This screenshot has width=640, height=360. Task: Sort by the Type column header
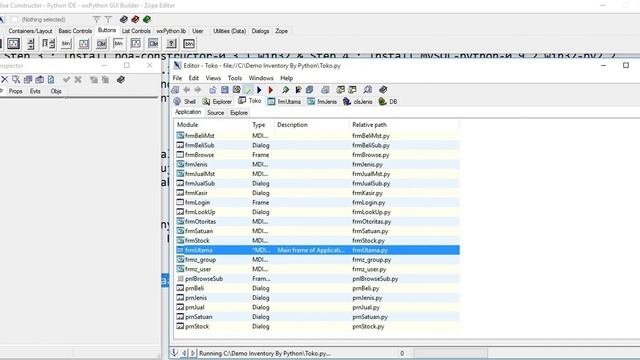(x=262, y=125)
